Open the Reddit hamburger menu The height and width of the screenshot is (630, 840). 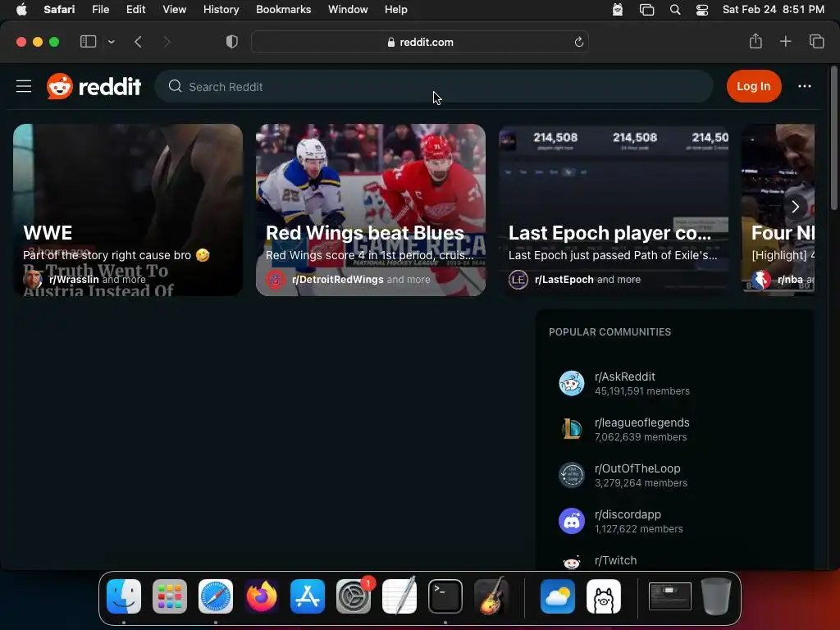tap(24, 86)
